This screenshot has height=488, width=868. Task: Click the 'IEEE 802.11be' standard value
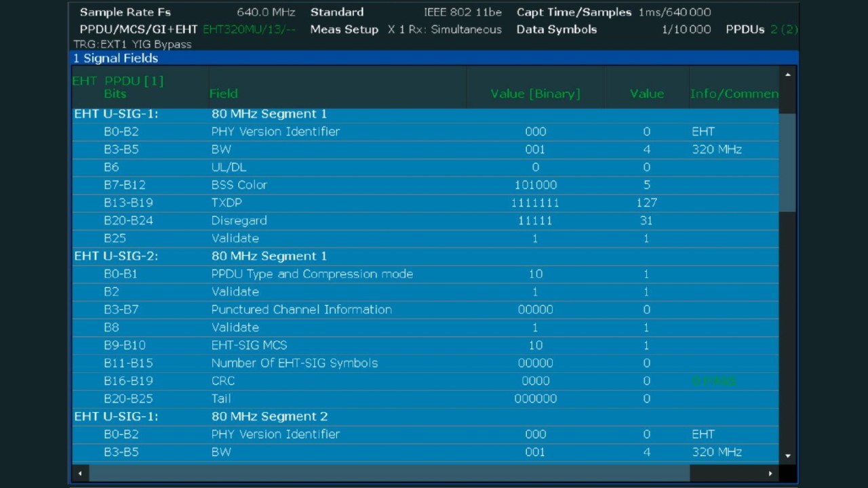tap(462, 12)
